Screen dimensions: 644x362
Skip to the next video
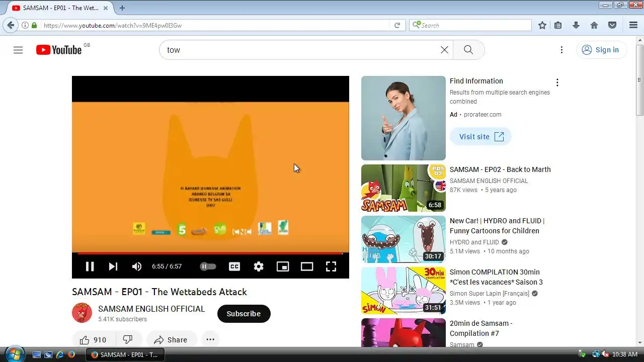113,266
